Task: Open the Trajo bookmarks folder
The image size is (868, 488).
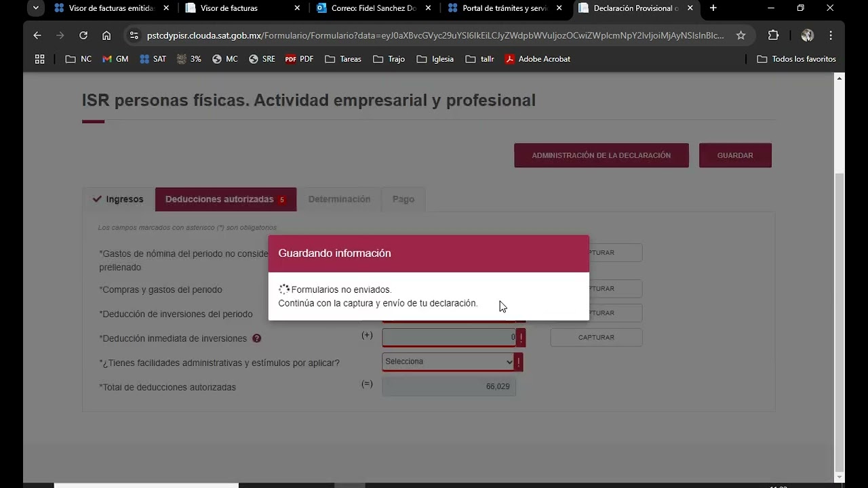Action: pos(389,59)
